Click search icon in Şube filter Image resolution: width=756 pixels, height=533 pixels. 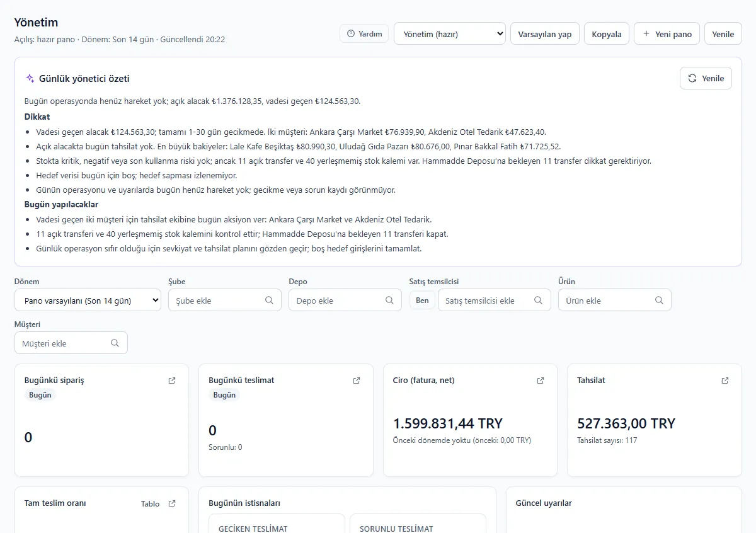(269, 301)
